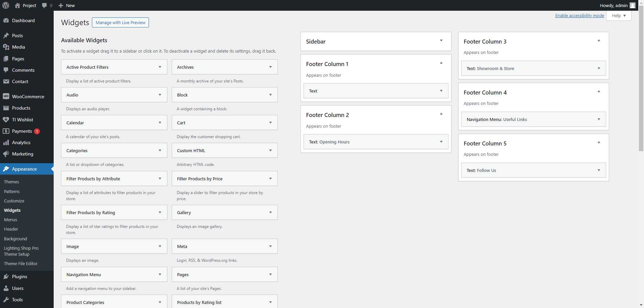Collapse the Footer Column 1 panel
The height and width of the screenshot is (308, 644).
tap(441, 63)
